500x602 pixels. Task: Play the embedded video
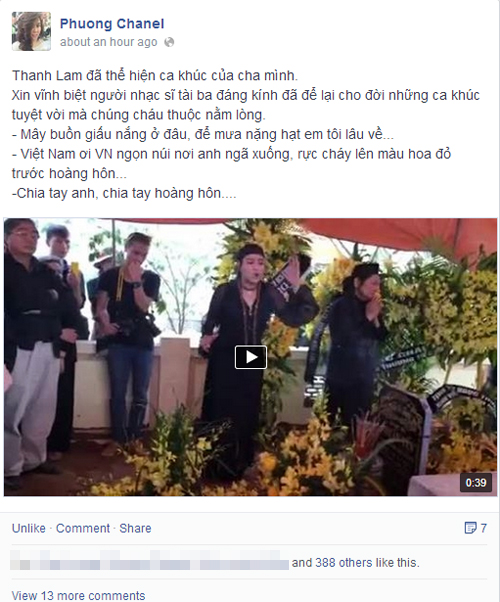(x=250, y=357)
